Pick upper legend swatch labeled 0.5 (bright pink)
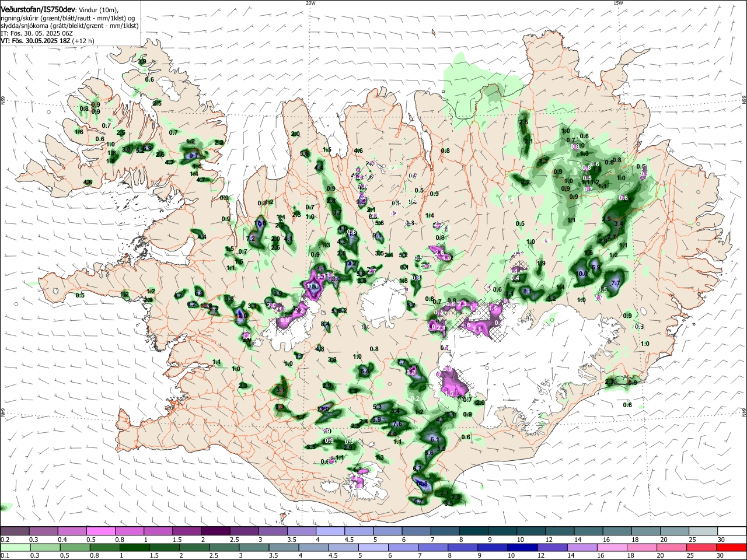747x560 pixels. click(x=100, y=531)
